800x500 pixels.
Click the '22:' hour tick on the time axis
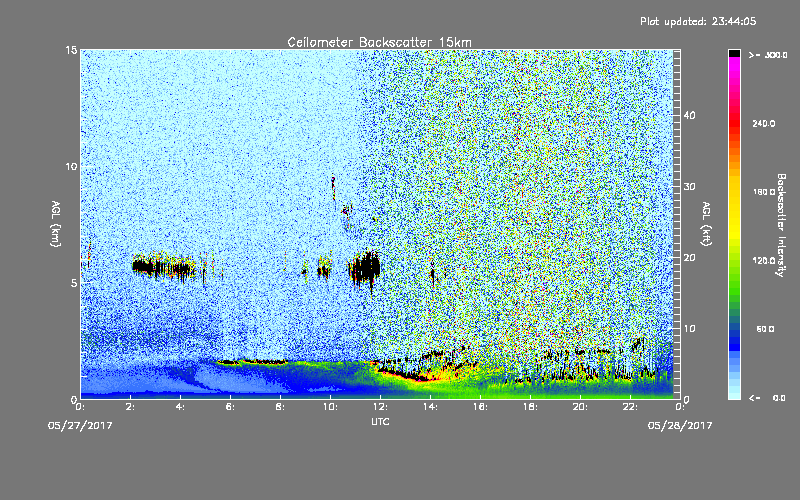click(x=631, y=407)
